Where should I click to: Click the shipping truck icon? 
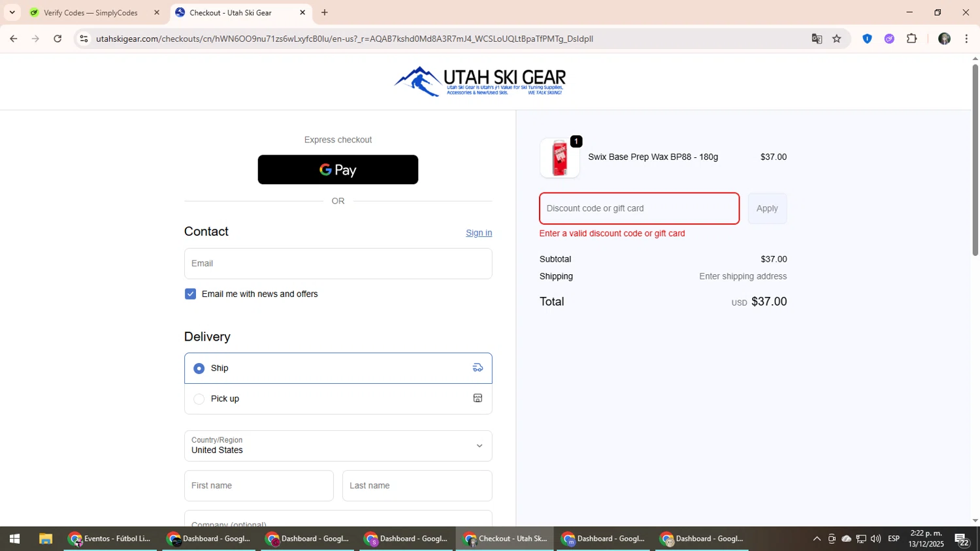(478, 368)
